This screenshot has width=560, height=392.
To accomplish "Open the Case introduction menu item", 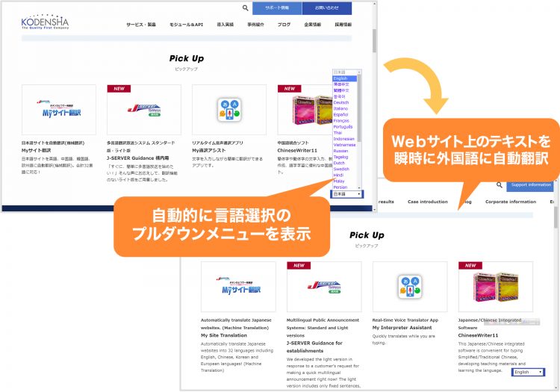I will (428, 202).
